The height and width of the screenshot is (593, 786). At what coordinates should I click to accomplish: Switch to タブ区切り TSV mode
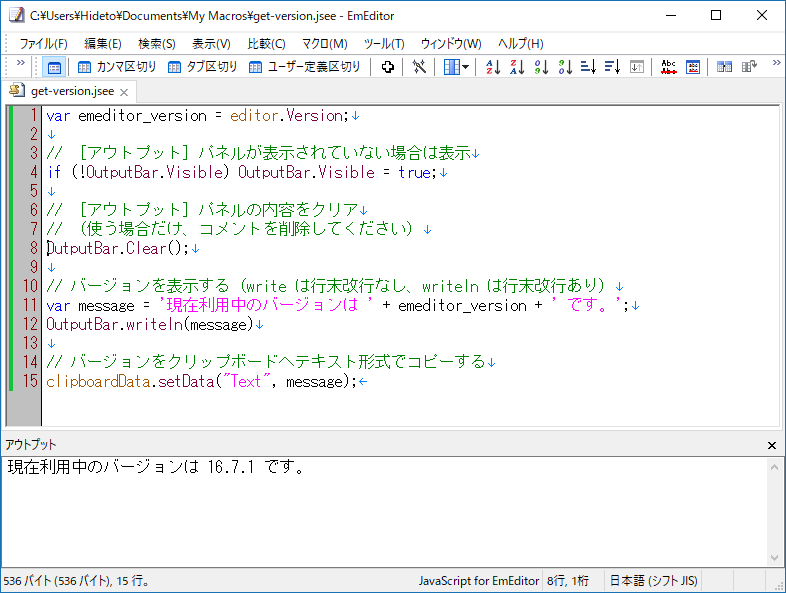coord(203,67)
